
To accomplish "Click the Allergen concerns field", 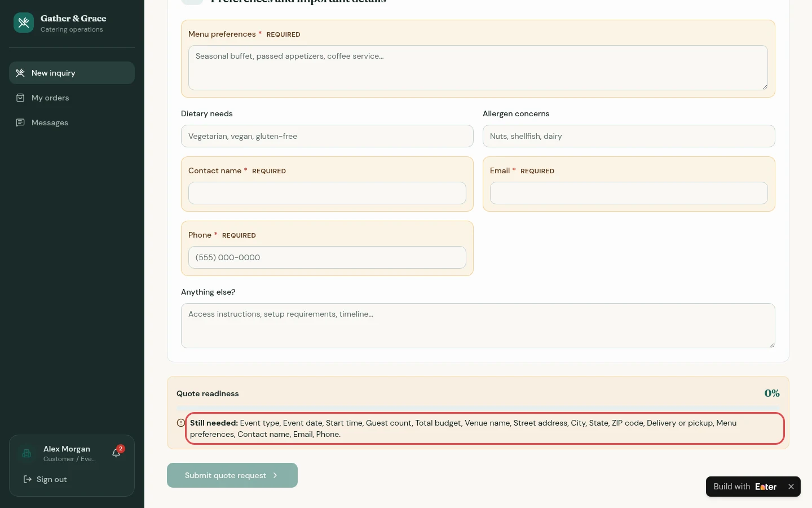I will click(x=629, y=136).
